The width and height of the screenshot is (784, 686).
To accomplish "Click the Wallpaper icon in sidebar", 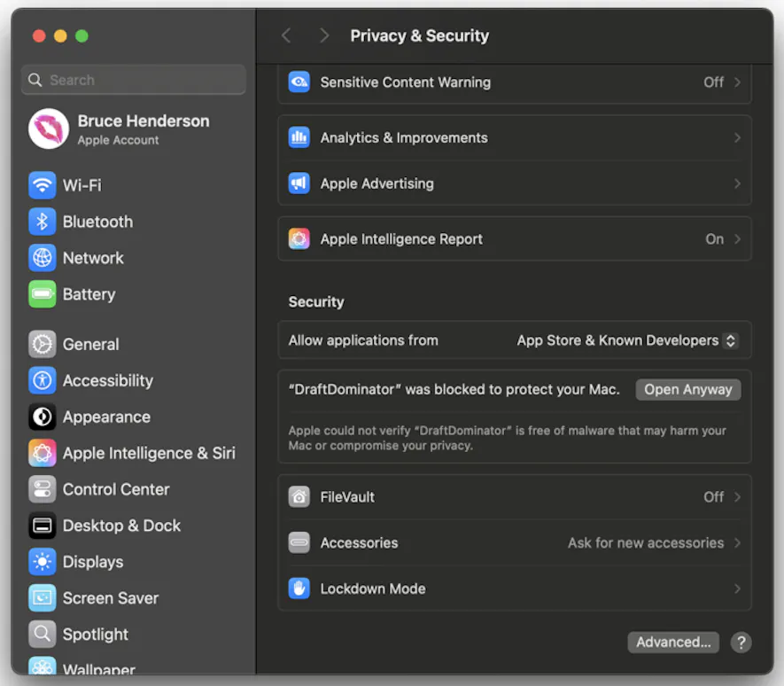I will pos(42,666).
